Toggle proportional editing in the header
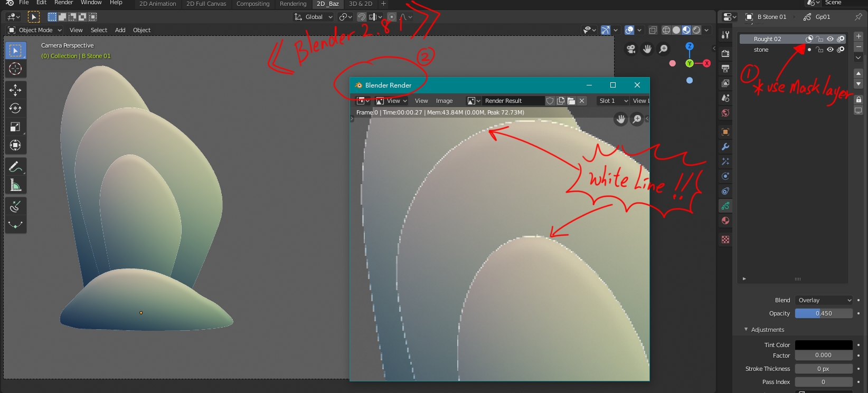Image resolution: width=868 pixels, height=393 pixels. coord(392,17)
